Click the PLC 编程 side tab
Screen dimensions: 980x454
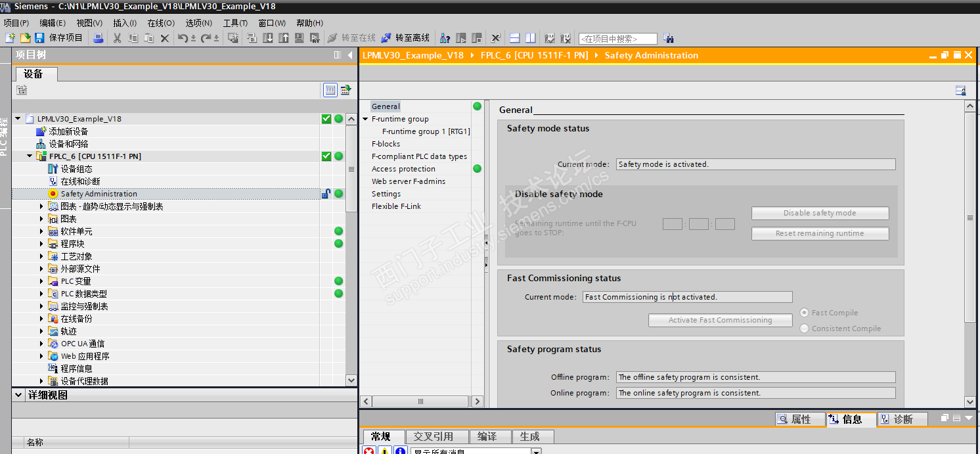pos(5,137)
